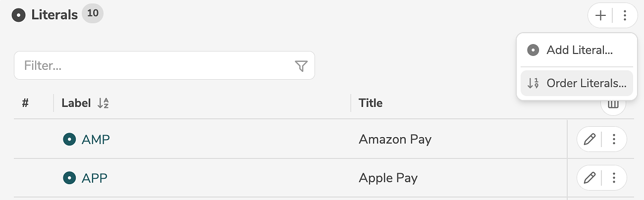
Task: Sort by the Label column header
Action: 76,103
